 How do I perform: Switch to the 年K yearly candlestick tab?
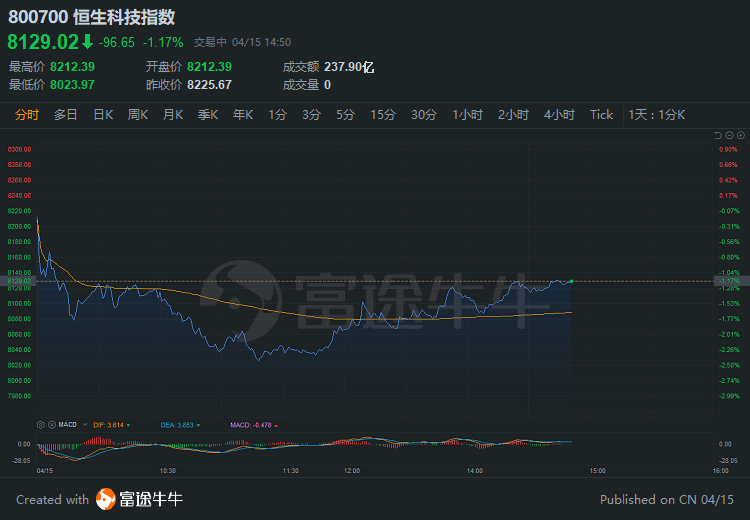(243, 115)
